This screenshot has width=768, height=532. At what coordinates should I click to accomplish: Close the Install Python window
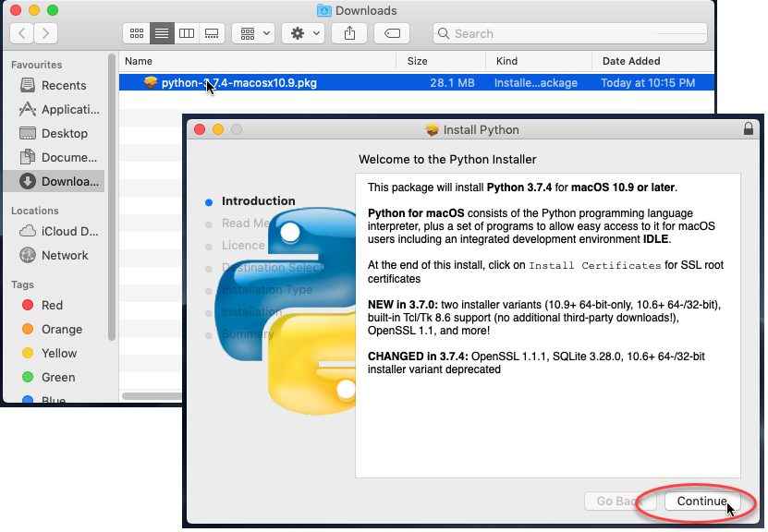(x=200, y=129)
